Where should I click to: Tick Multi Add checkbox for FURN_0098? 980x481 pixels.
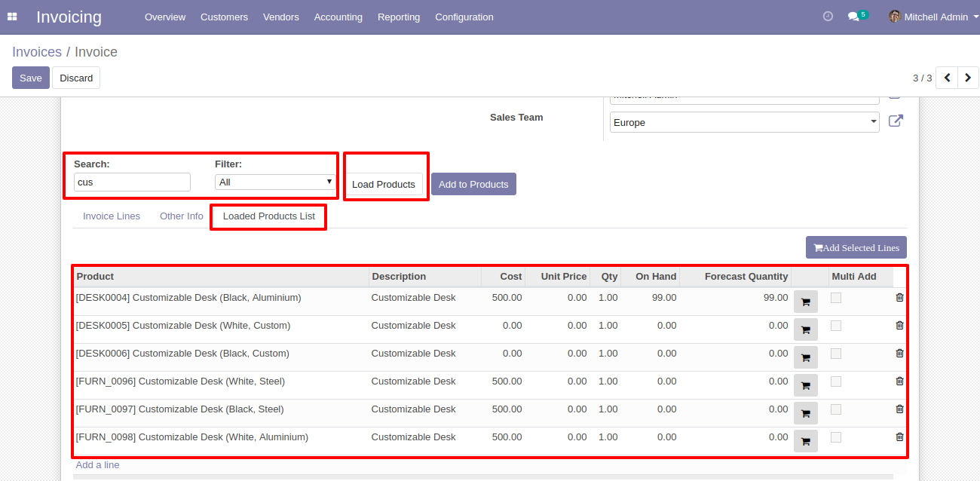pyautogui.click(x=836, y=438)
